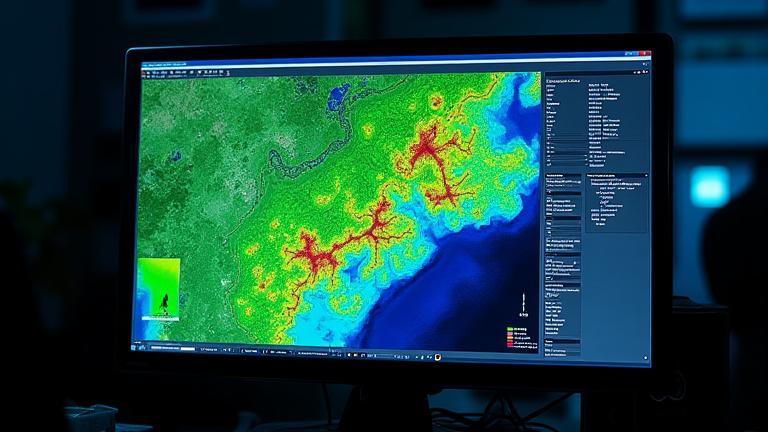Click the green legend color swatch
This screenshot has height=432, width=768.
point(511,328)
